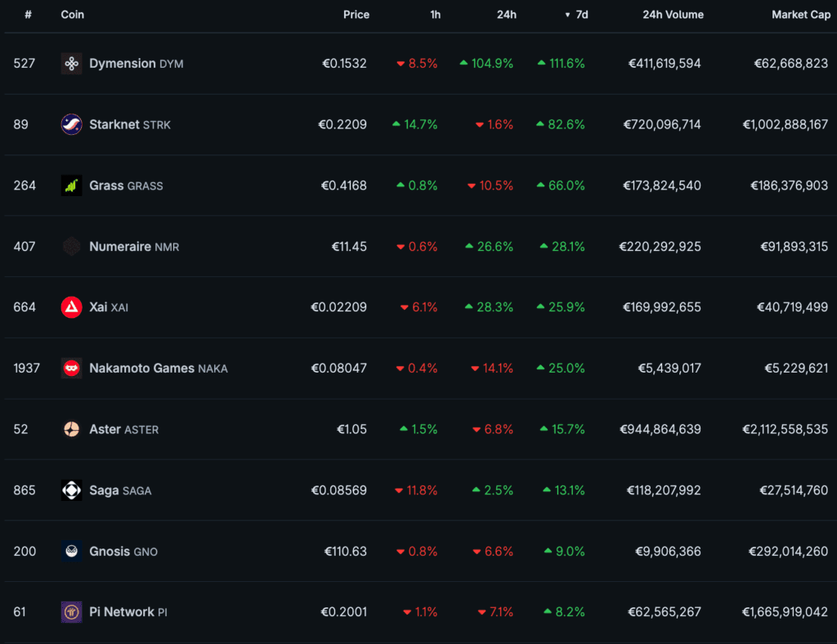Click the Nakamoto Games logo icon
Screen dimensions: 837x644
point(71,369)
